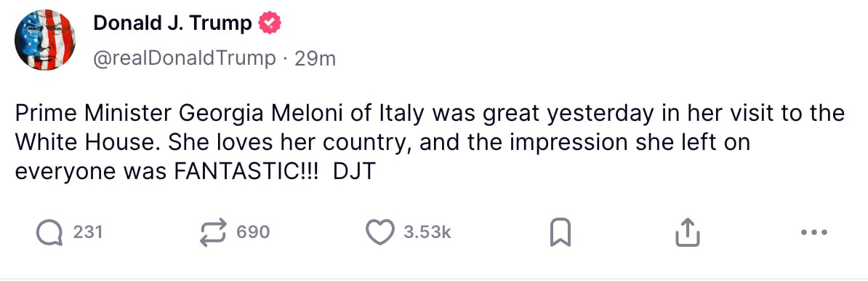View the 3.53k likes count
Image resolution: width=868 pixels, height=281 pixels.
click(x=427, y=232)
